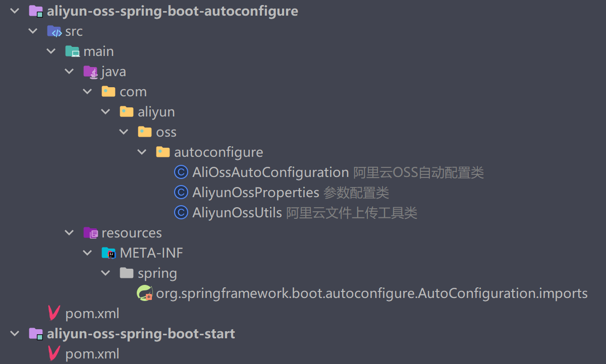
Task: Select the resources directory label
Action: click(132, 233)
